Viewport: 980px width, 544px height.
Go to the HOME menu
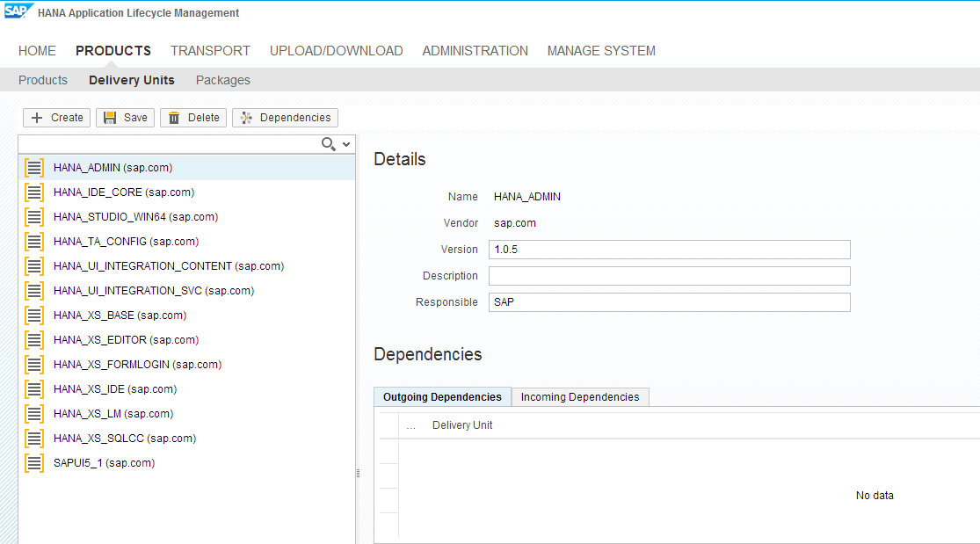click(37, 51)
